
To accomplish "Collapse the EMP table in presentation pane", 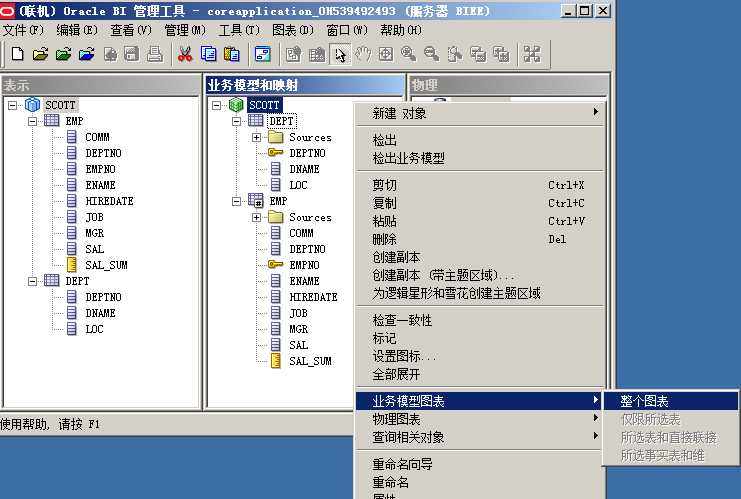I will pyautogui.click(x=33, y=121).
